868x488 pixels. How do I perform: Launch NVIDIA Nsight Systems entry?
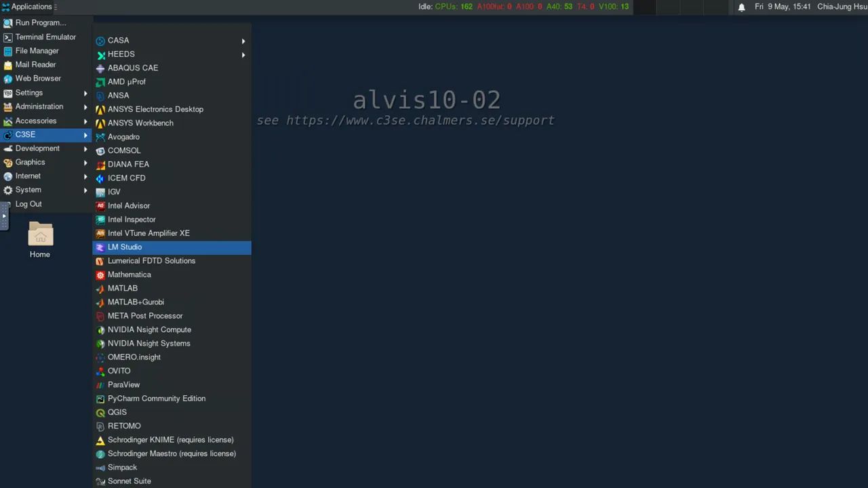pos(172,344)
